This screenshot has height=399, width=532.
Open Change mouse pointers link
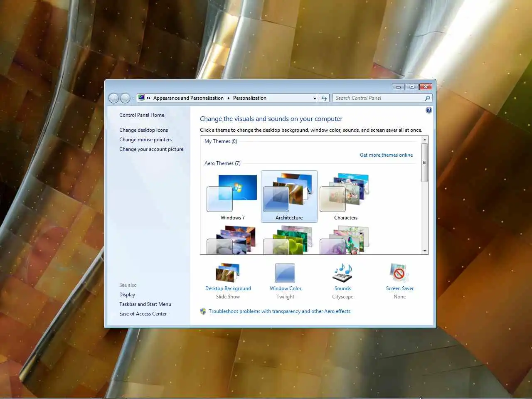145,140
